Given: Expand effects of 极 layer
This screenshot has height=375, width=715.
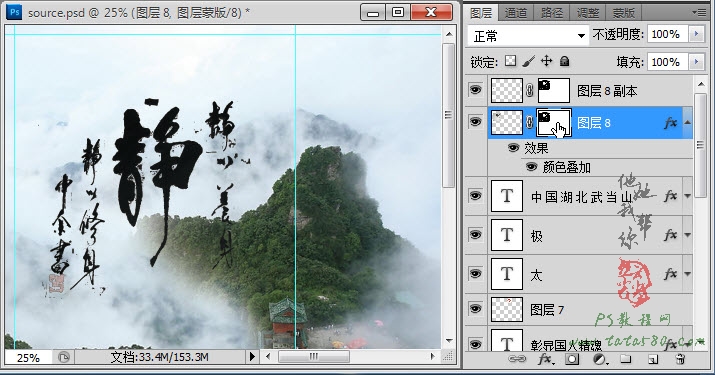Looking at the screenshot, I should coord(687,235).
